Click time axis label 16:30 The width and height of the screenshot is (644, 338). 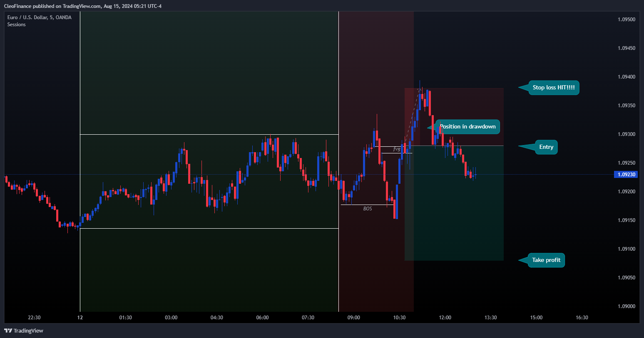pos(582,318)
